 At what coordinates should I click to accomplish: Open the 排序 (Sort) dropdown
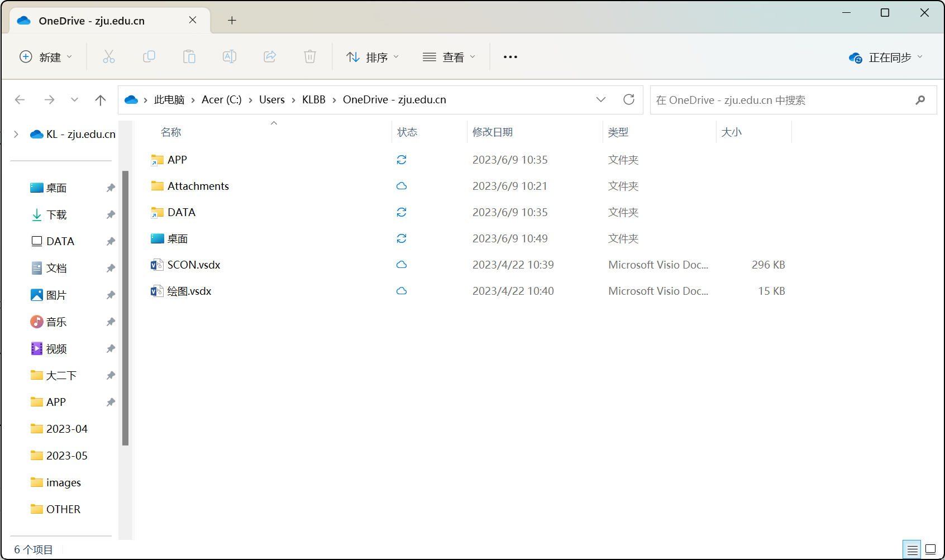(373, 57)
